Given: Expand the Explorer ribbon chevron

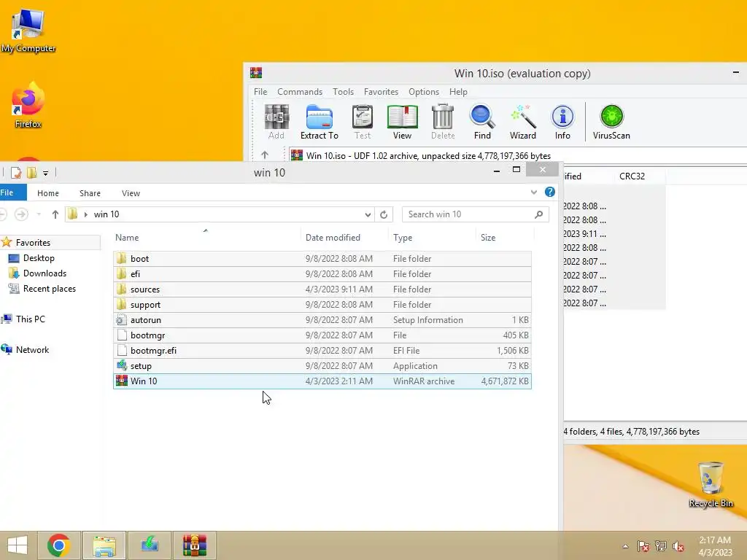Looking at the screenshot, I should [x=533, y=192].
